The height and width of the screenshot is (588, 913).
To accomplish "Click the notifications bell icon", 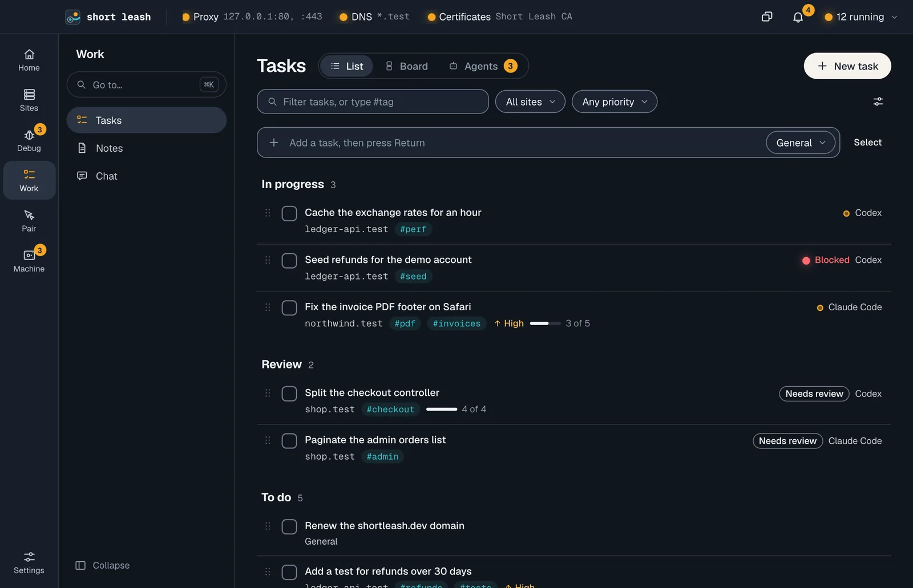I will [x=798, y=17].
